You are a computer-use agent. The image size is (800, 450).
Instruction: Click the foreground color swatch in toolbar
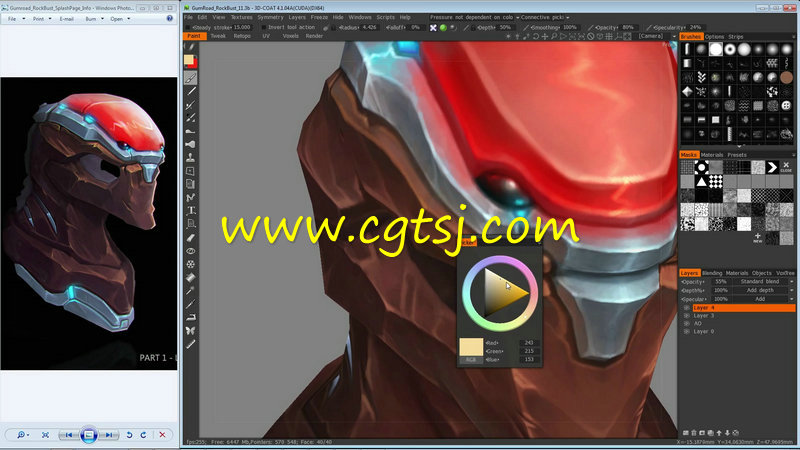[x=188, y=60]
